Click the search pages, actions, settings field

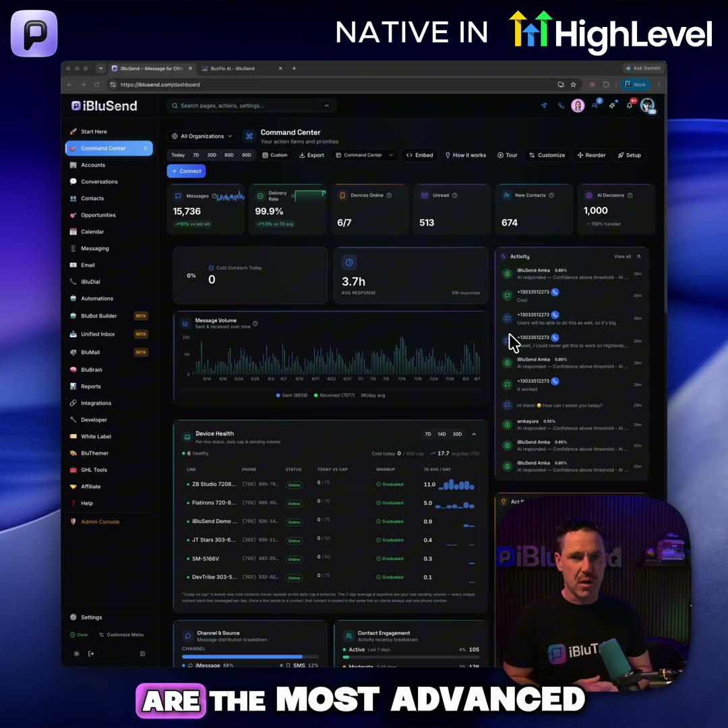point(251,105)
